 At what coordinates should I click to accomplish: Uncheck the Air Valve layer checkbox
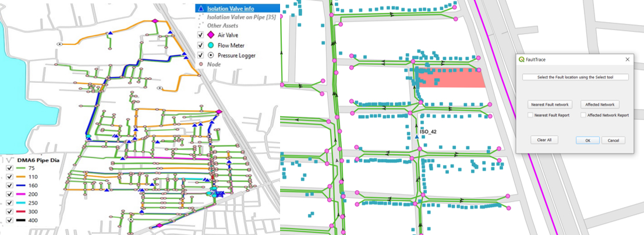[x=200, y=36]
